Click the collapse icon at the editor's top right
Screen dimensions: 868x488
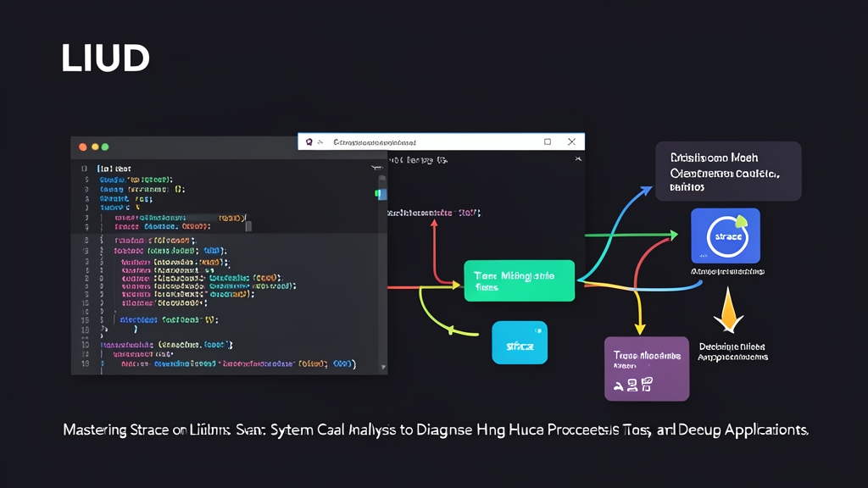377,167
